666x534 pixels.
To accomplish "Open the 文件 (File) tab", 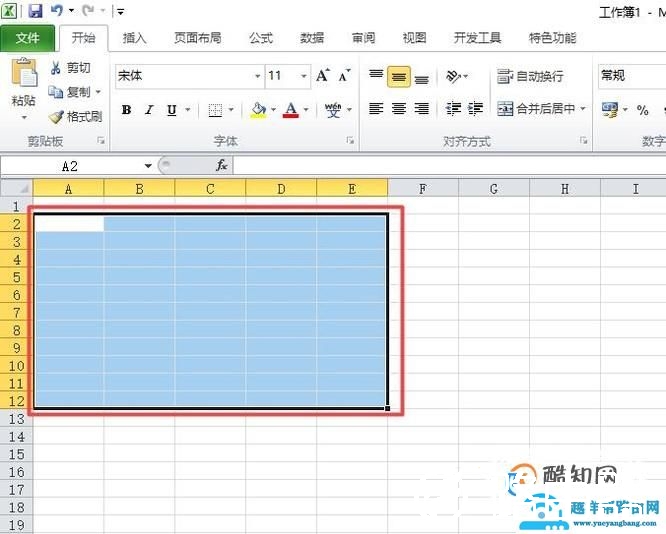I will coord(27,38).
